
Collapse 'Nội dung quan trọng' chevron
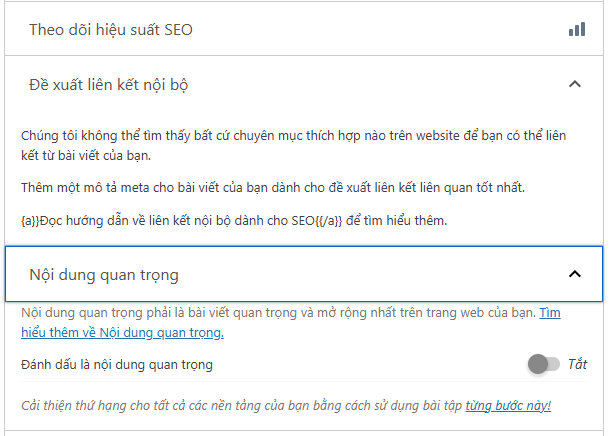pos(575,274)
